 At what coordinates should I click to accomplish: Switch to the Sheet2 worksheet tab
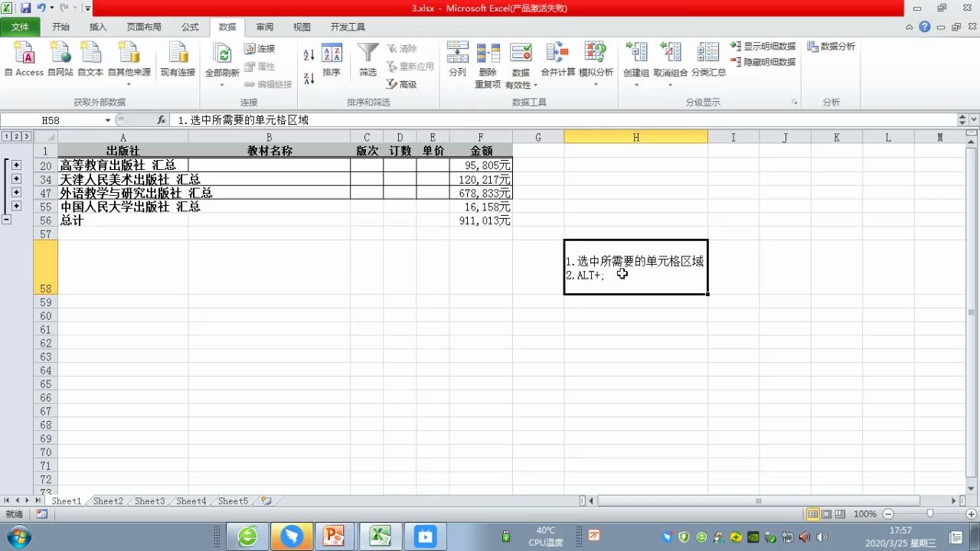click(108, 501)
